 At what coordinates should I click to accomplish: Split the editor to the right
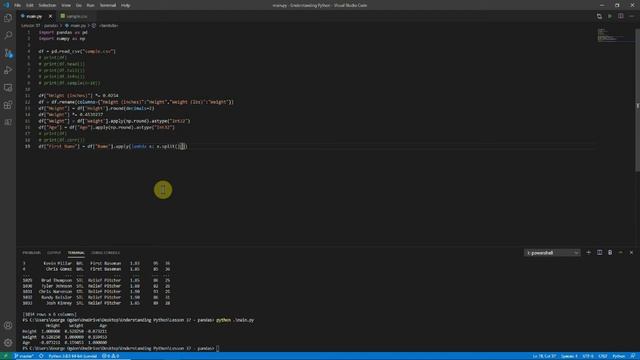620,16
